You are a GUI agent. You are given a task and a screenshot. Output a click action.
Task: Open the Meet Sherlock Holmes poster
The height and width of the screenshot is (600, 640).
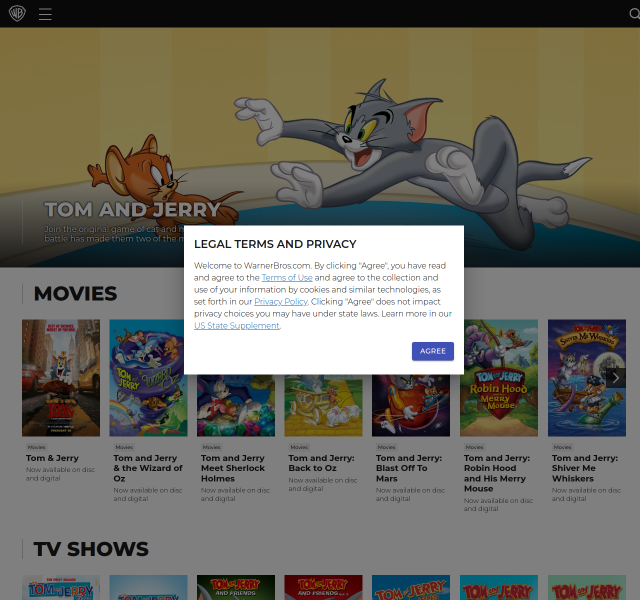coord(236,405)
